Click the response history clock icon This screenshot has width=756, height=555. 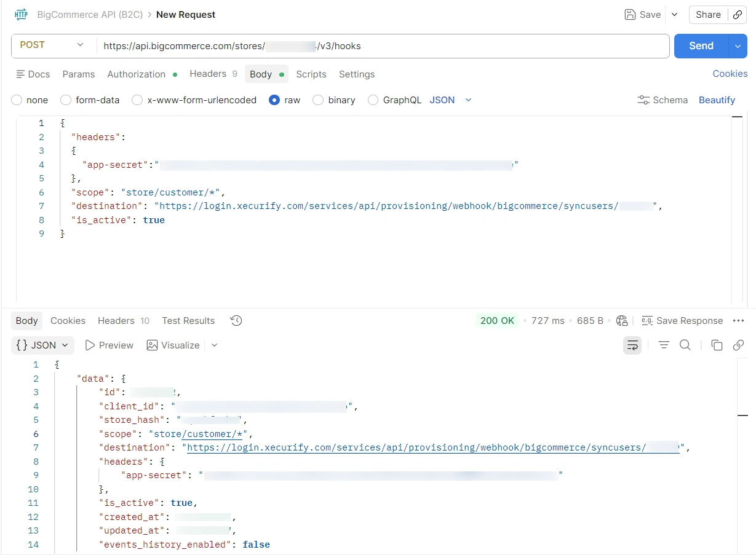coord(236,321)
